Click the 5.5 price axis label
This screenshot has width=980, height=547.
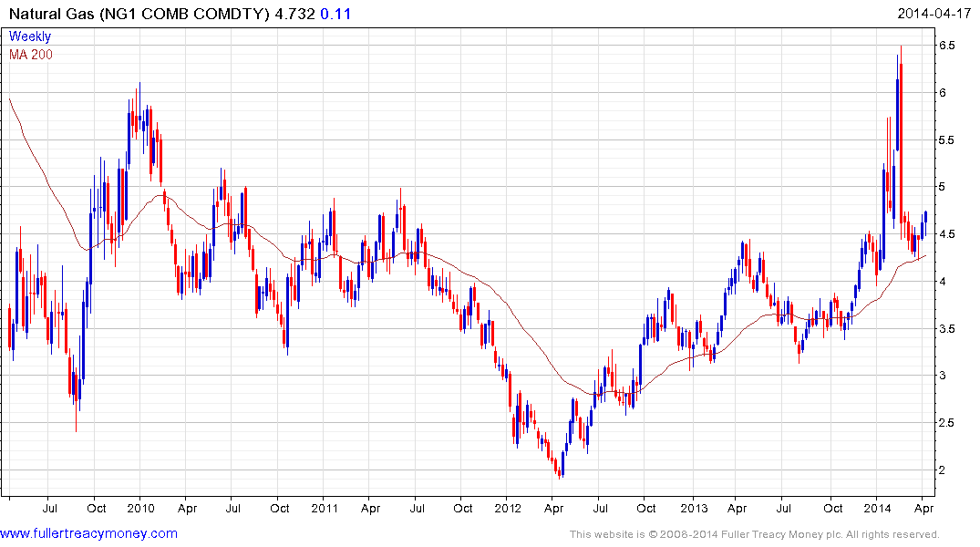[x=947, y=139]
